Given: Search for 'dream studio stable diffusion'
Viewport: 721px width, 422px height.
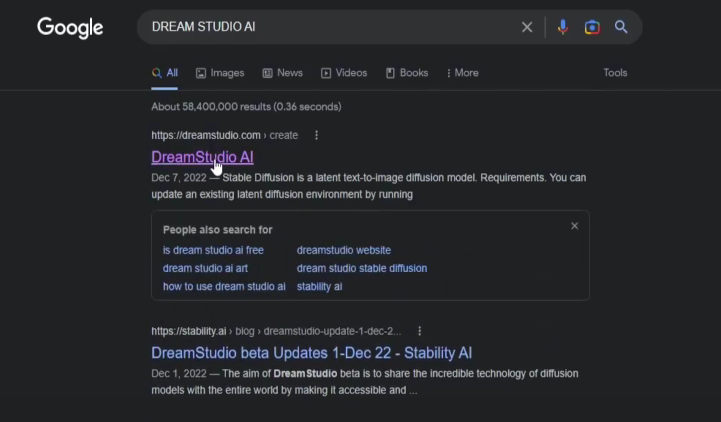Looking at the screenshot, I should pos(362,268).
